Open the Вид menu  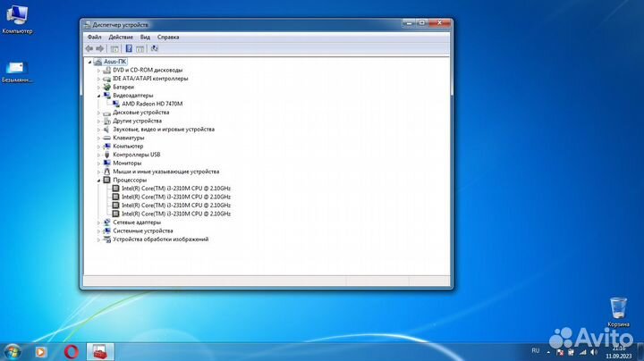tap(145, 37)
